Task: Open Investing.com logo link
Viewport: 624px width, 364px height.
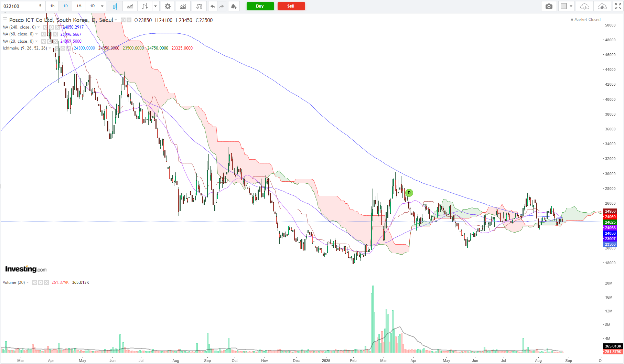Action: point(26,269)
